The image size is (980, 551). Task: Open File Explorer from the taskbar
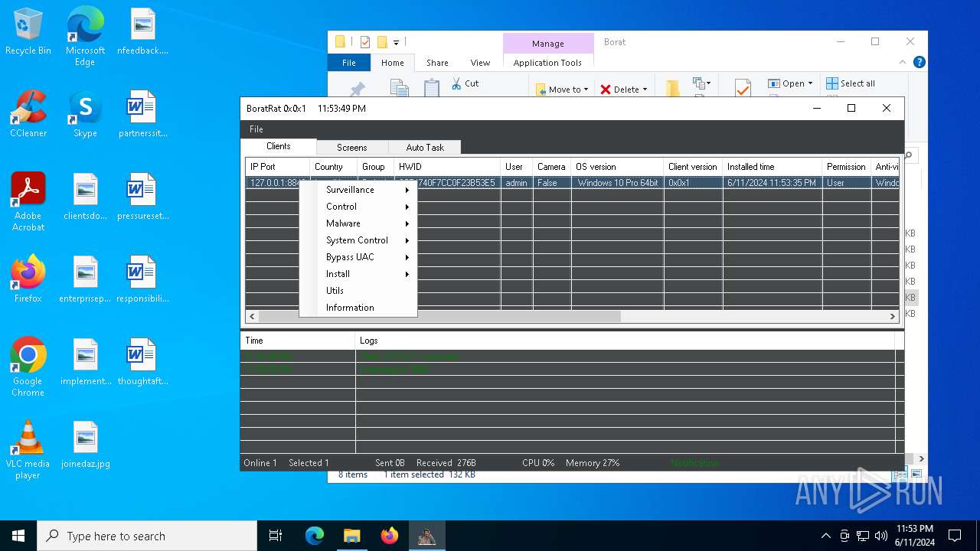tap(352, 536)
